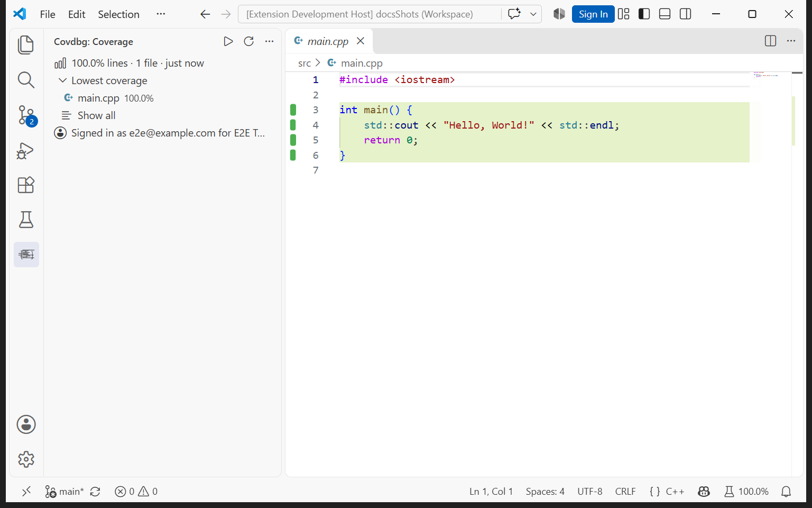Open Copilot status icon
The height and width of the screenshot is (508, 812).
coord(704,492)
